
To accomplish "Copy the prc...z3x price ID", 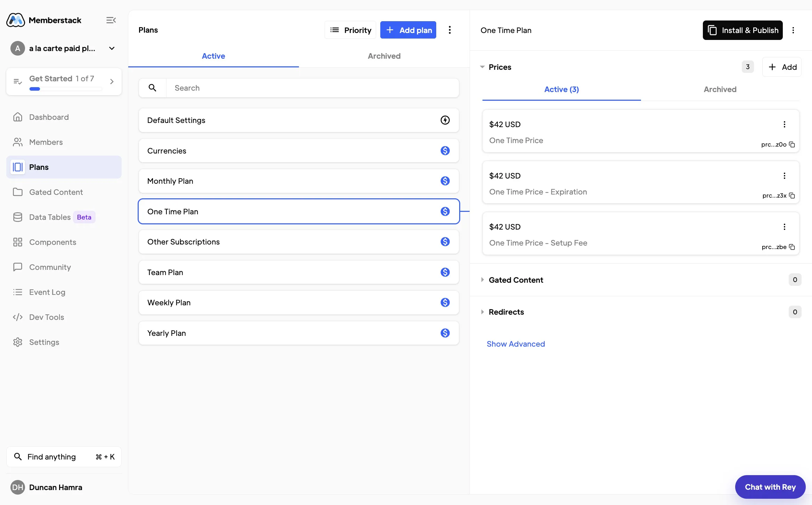I will [792, 196].
